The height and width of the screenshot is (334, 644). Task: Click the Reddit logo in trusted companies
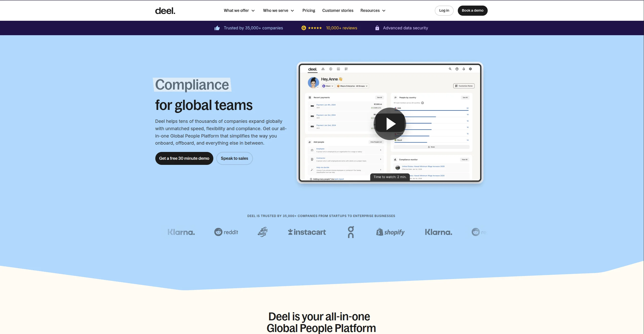pos(226,232)
